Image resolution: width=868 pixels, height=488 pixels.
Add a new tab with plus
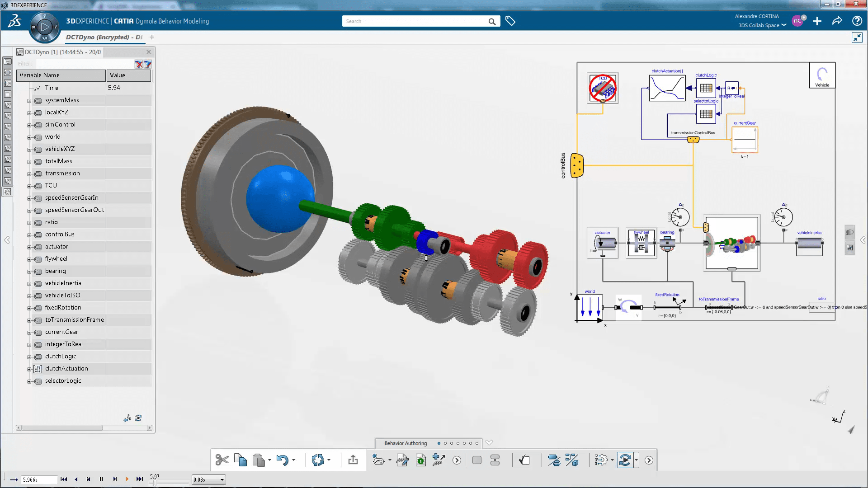pyautogui.click(x=152, y=37)
